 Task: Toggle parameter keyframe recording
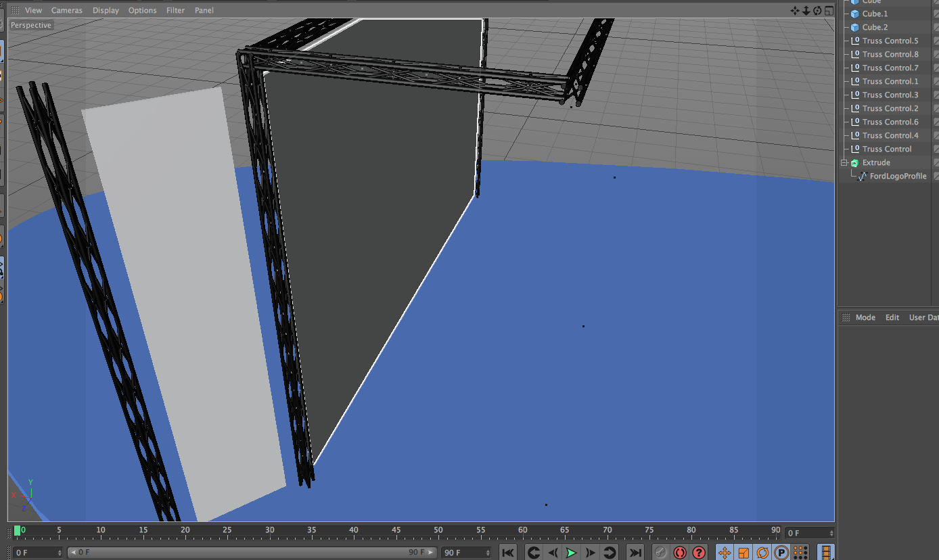coord(781,553)
